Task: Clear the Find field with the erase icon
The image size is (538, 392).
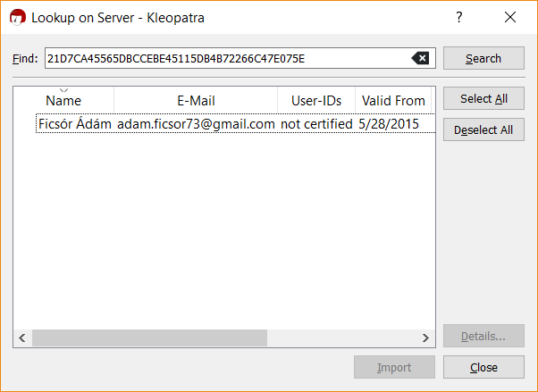Action: tap(420, 59)
